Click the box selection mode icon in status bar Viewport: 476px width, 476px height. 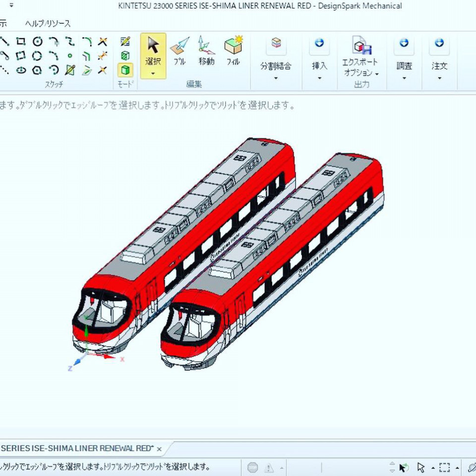[x=444, y=467]
